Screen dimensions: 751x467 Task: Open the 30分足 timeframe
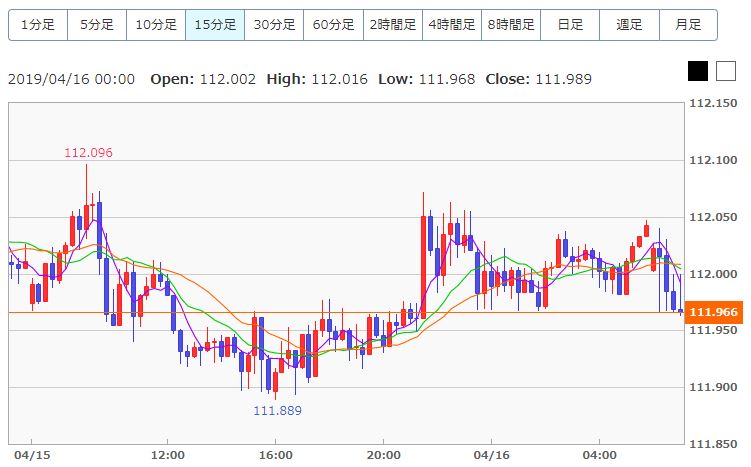pyautogui.click(x=274, y=24)
